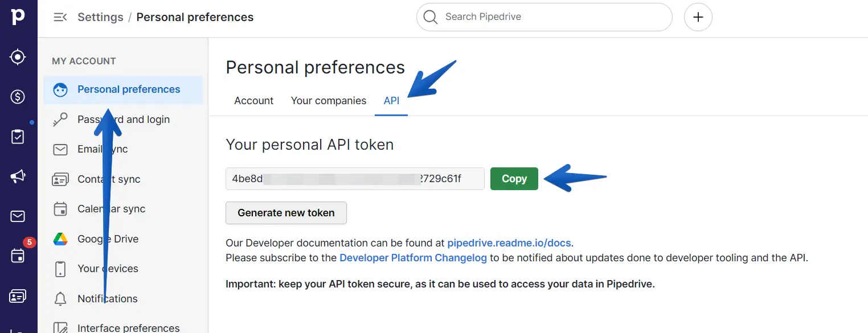
Task: Click the Pipedrive logo icon
Action: point(18,17)
